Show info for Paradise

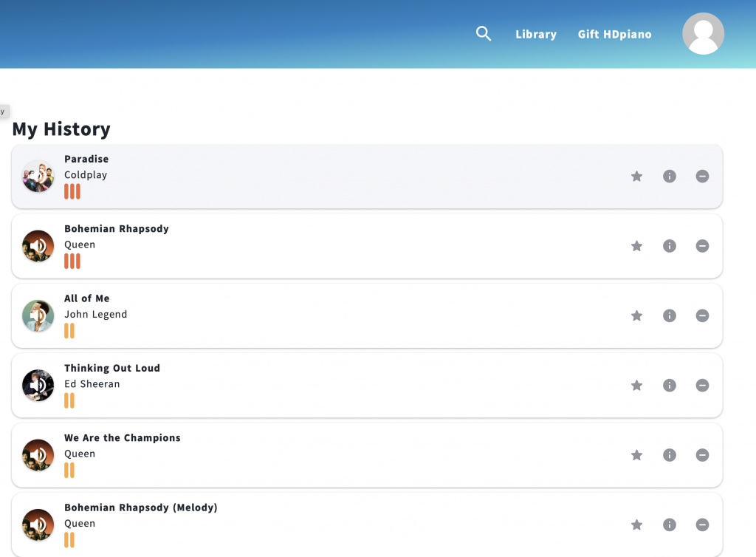669,177
